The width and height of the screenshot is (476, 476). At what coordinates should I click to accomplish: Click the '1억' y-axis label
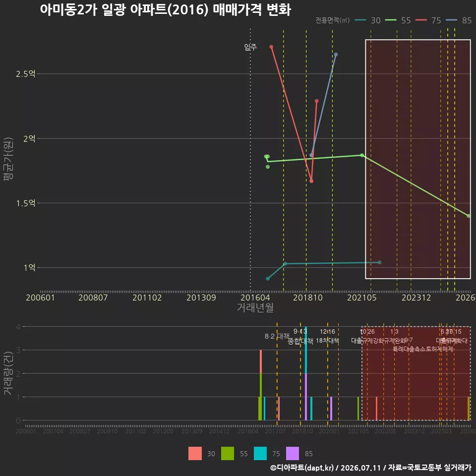(x=29, y=267)
